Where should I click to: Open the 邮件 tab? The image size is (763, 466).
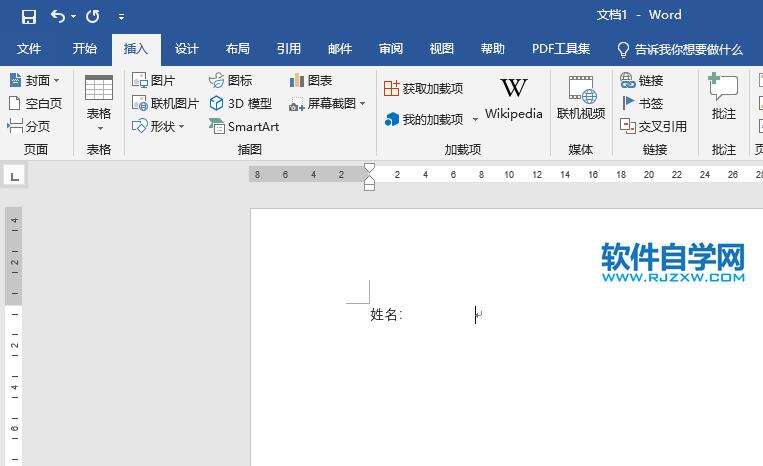(x=340, y=49)
